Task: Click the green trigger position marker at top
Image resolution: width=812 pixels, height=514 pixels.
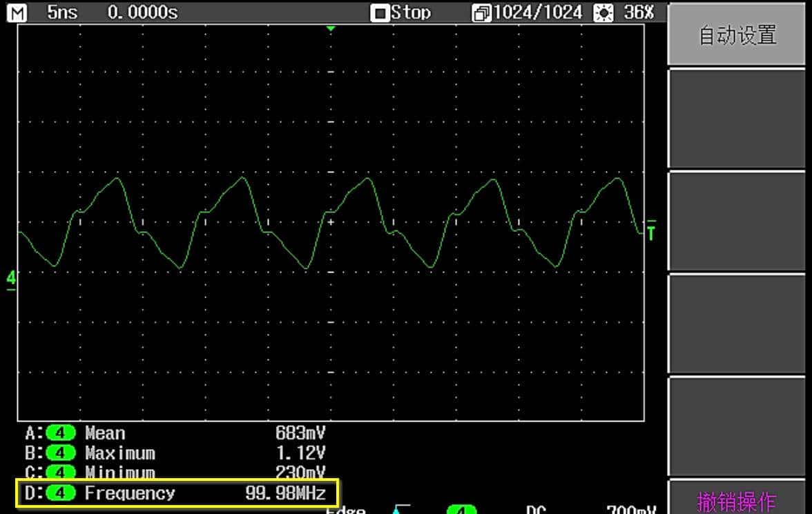Action: [331, 28]
